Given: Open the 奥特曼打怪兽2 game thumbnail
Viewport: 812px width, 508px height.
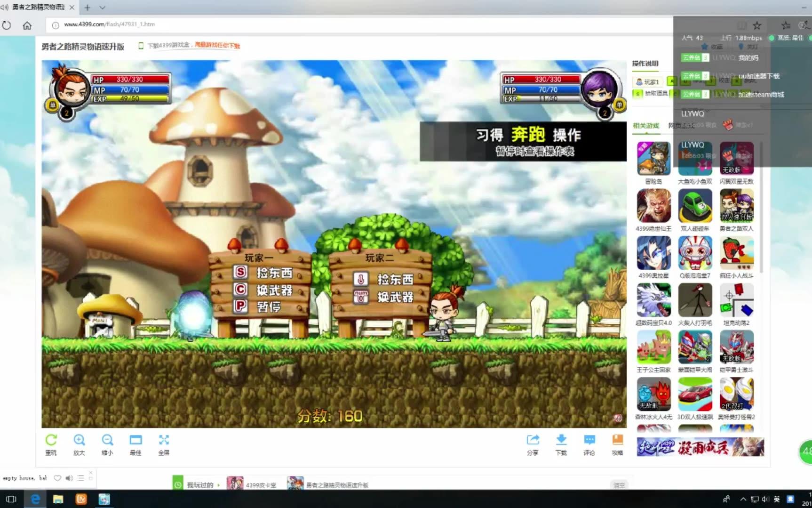Looking at the screenshot, I should point(737,395).
